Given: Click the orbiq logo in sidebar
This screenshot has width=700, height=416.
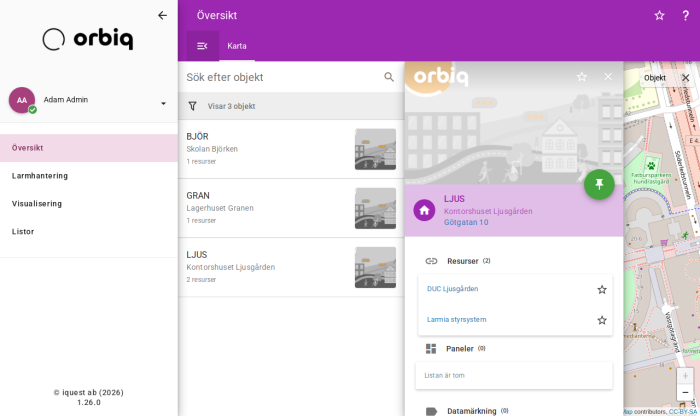Looking at the screenshot, I should [88, 39].
